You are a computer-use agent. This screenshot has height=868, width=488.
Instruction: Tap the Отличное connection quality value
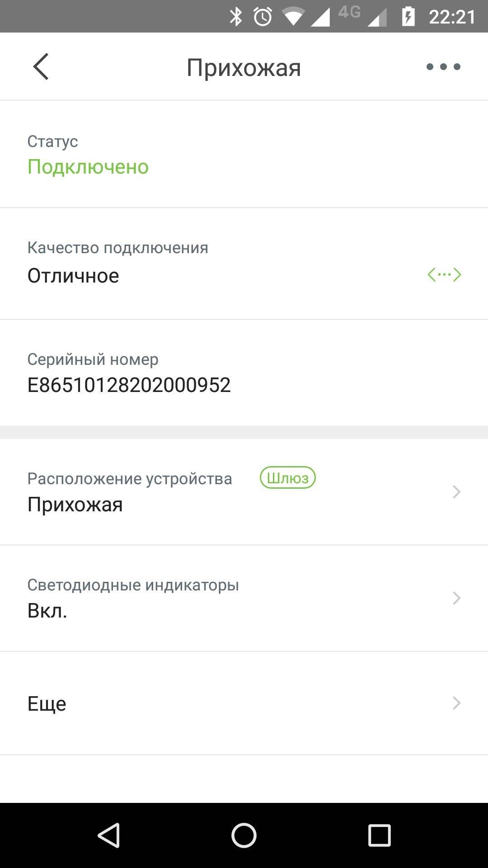pos(73,276)
